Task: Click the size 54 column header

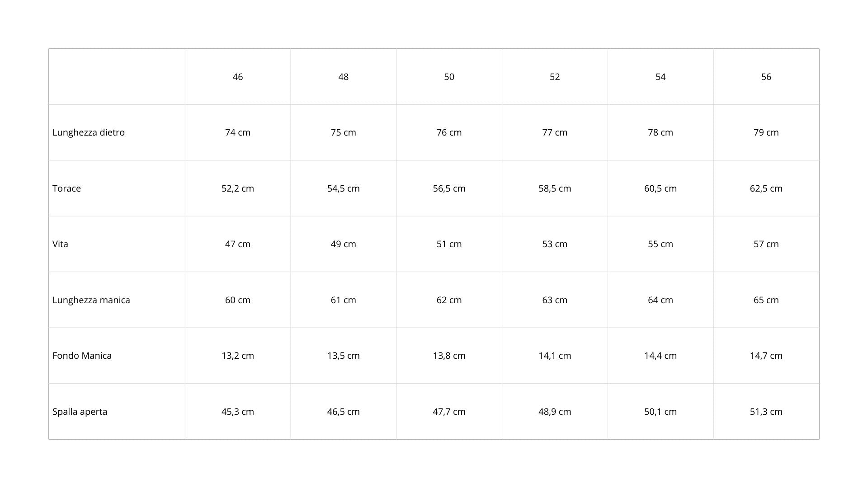Action: coord(660,77)
